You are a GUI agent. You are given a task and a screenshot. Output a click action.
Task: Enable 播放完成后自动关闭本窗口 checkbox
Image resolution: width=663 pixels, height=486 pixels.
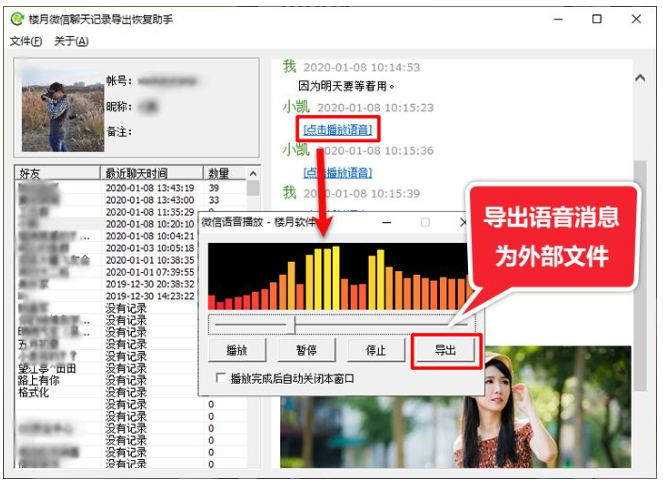(x=220, y=378)
